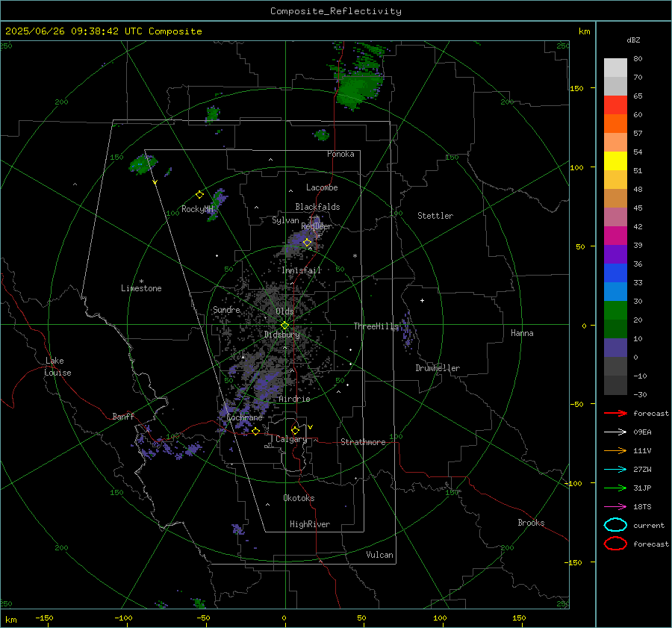This screenshot has height=628, width=672.
Task: Click the Sylvan label on the map
Action: tap(285, 220)
